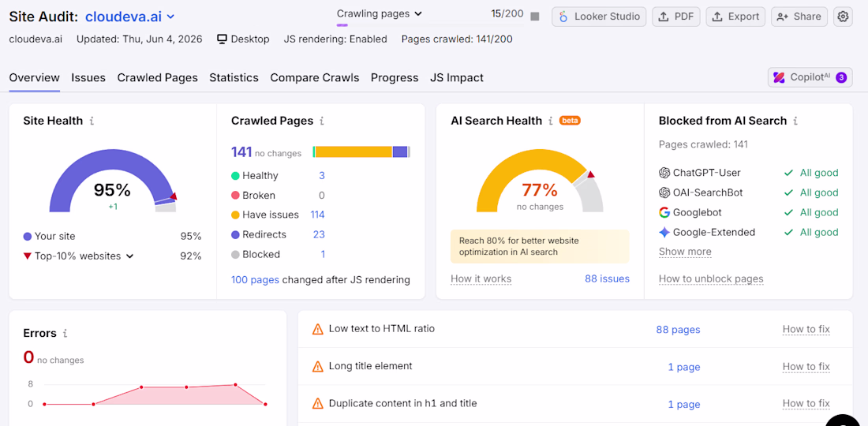The height and width of the screenshot is (426, 868).
Task: Open the 88 issues link
Action: coord(608,278)
